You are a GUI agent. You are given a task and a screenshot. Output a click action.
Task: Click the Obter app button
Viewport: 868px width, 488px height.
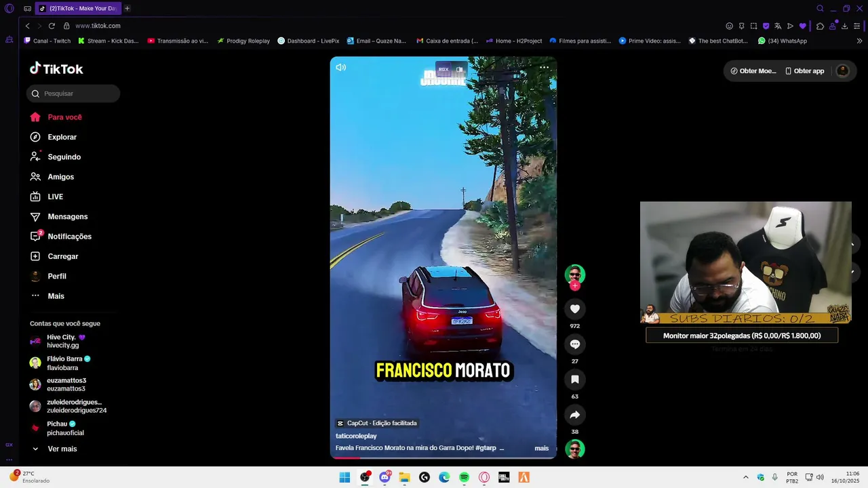click(x=804, y=70)
